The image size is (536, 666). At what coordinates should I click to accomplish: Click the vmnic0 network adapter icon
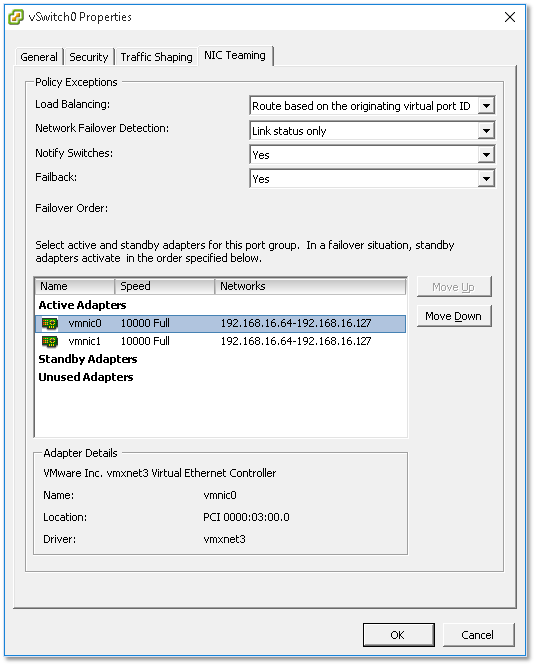(x=50, y=324)
